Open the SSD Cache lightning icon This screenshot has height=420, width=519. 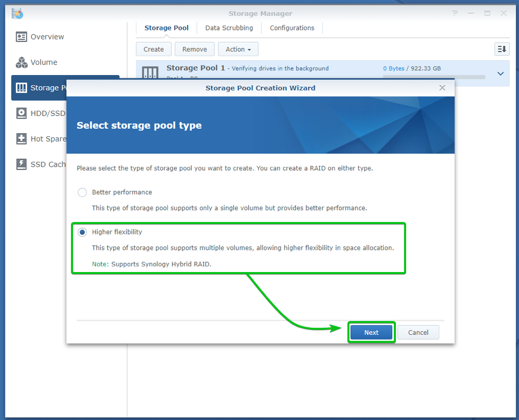(21, 164)
